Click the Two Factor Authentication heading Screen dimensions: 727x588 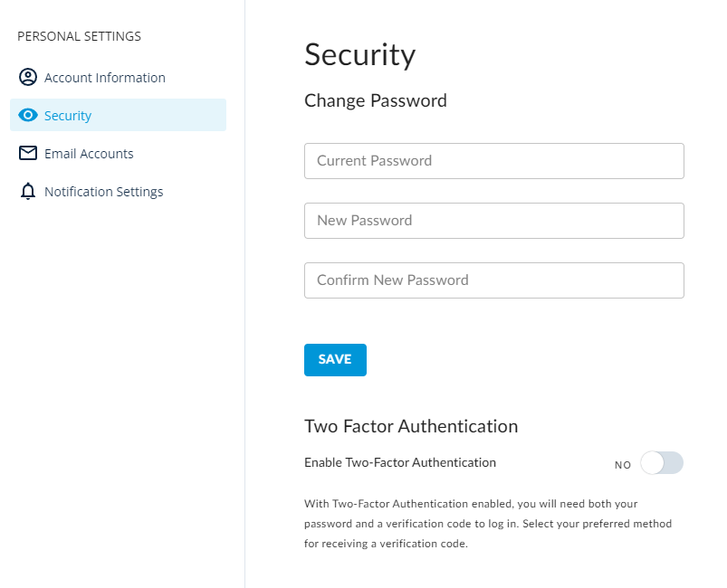point(412,425)
